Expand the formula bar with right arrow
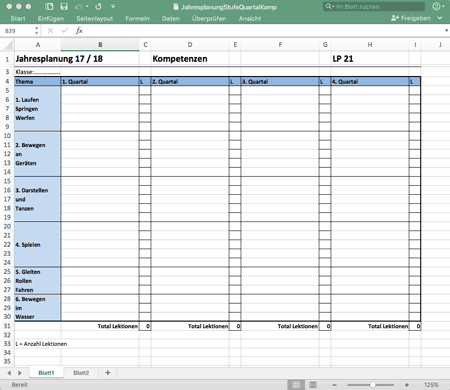This screenshot has height=390, width=450. (x=446, y=31)
